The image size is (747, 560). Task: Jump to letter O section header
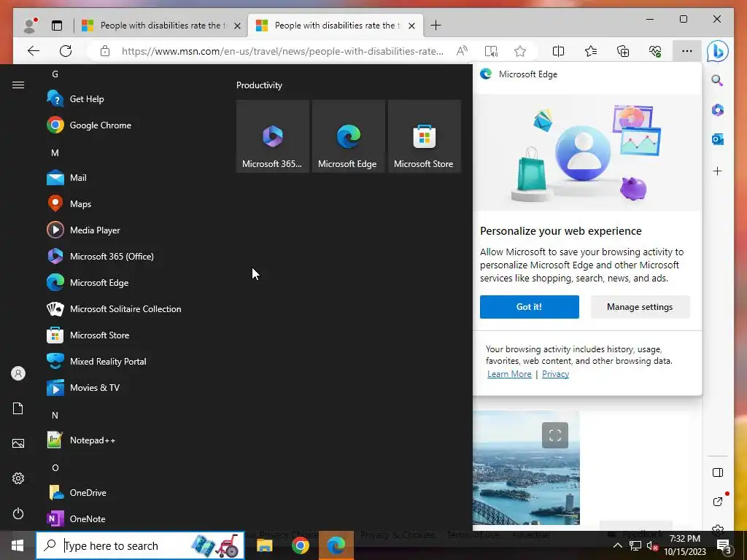click(55, 467)
